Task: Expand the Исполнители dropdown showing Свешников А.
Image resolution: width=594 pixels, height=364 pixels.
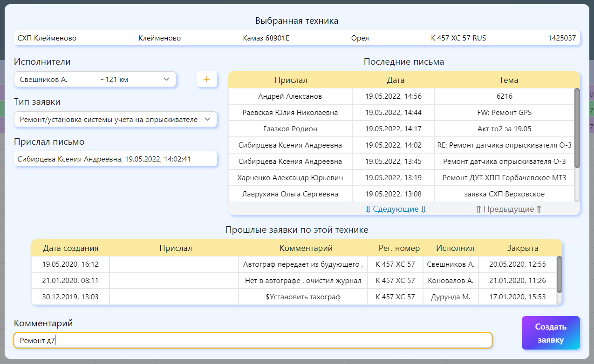Action: click(95, 79)
